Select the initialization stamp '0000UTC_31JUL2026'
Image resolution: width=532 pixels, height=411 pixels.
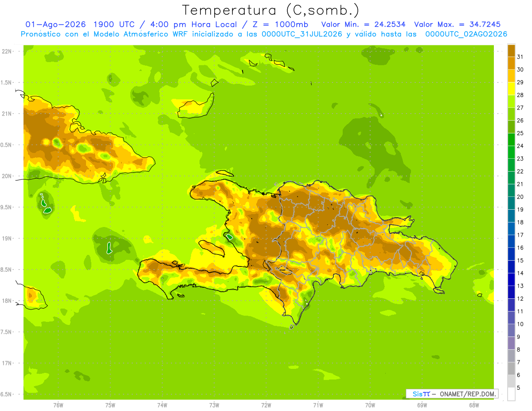tap(302, 34)
